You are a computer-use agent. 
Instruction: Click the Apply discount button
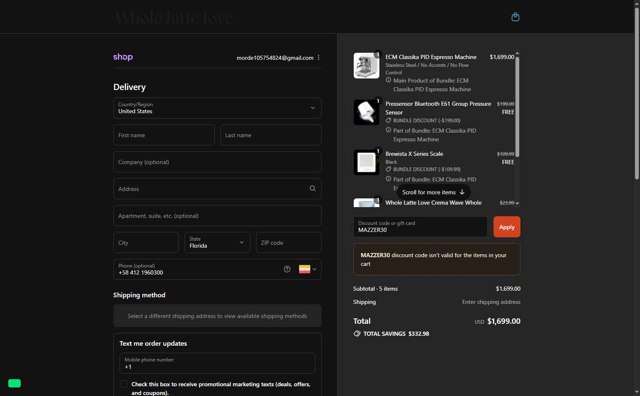(x=507, y=227)
